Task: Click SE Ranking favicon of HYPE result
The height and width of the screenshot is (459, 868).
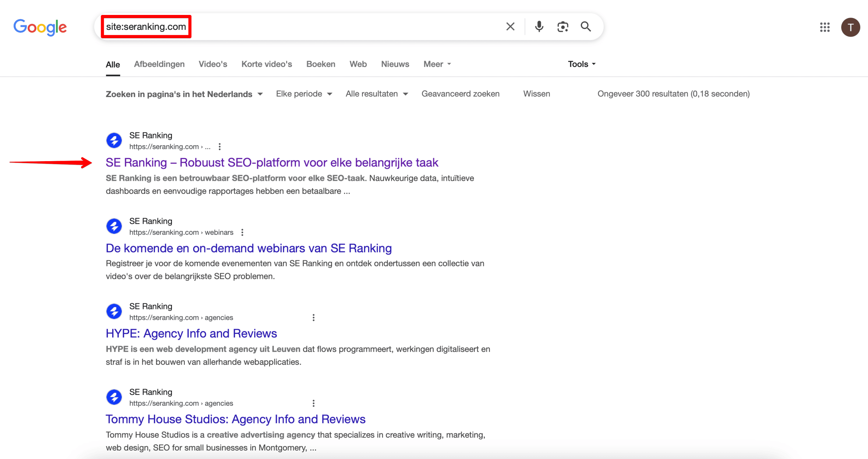Action: click(x=114, y=311)
